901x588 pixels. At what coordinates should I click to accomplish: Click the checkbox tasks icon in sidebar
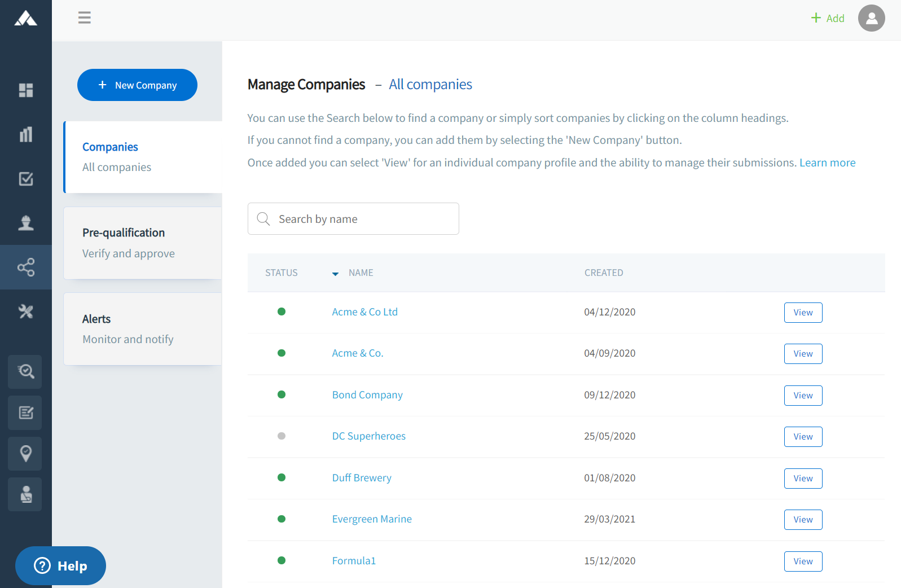click(x=26, y=179)
